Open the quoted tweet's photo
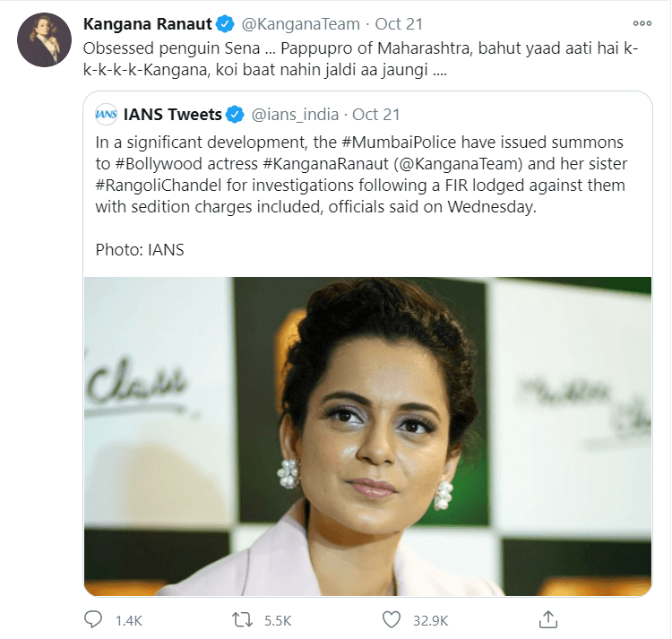Viewport: 672px width, 639px height. click(x=368, y=436)
